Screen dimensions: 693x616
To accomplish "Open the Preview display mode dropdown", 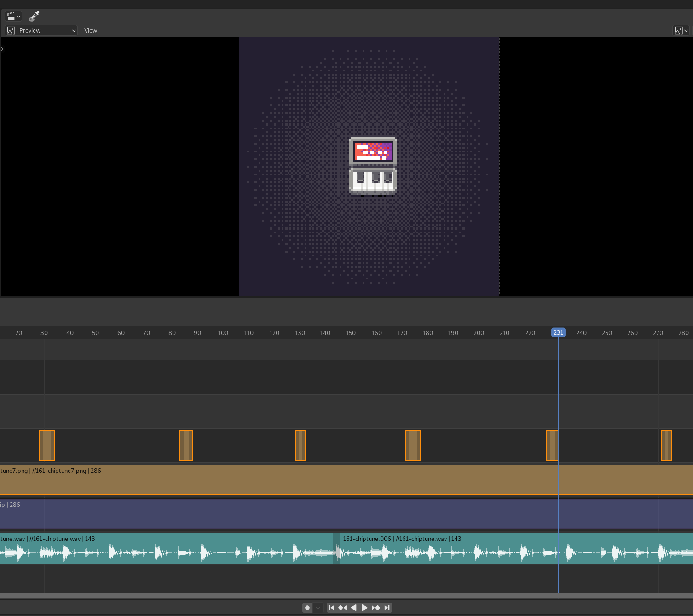I will [x=40, y=30].
